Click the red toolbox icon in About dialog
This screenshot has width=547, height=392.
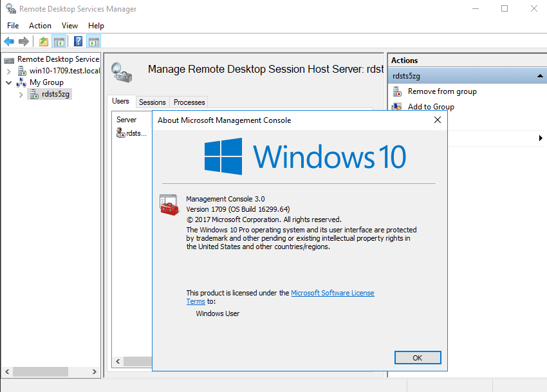click(169, 205)
